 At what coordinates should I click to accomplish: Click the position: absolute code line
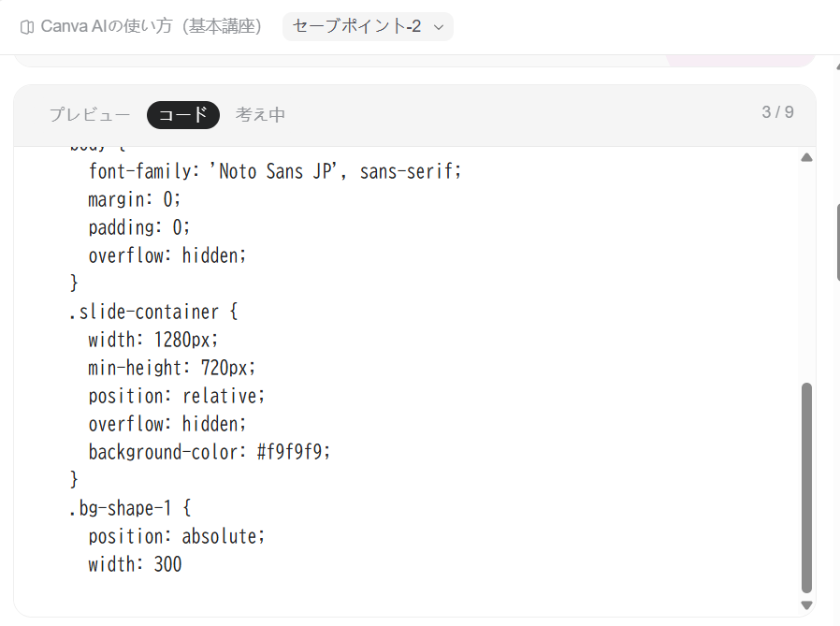(177, 536)
